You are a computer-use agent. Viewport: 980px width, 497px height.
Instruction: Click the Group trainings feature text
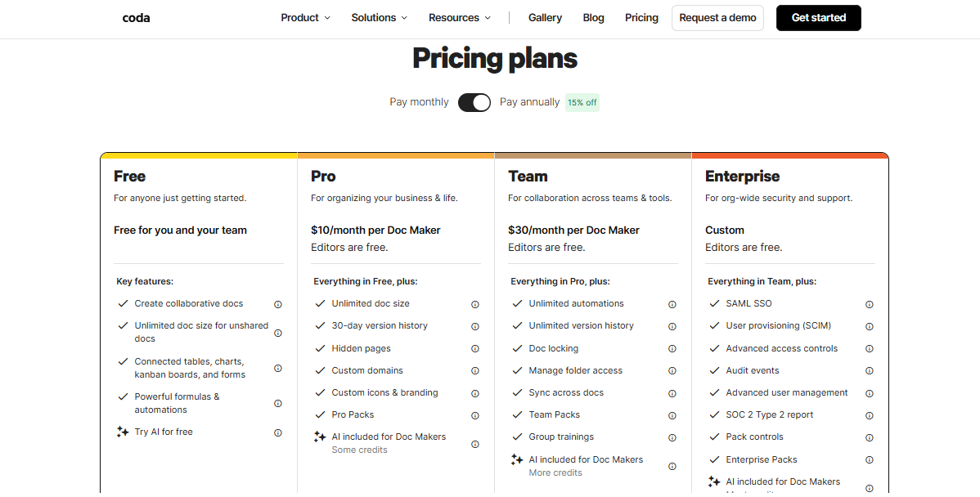(561, 437)
